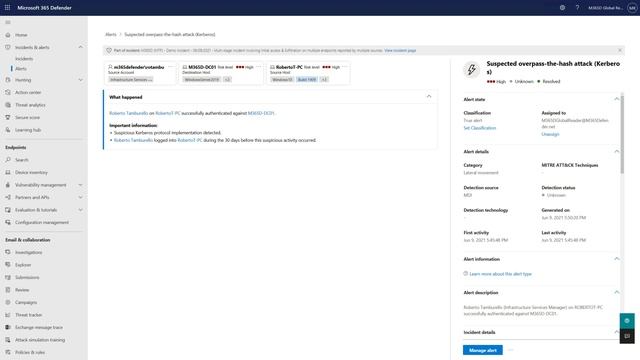The width and height of the screenshot is (640, 360).
Task: Click the Home icon in sidebar
Action: coord(8,35)
